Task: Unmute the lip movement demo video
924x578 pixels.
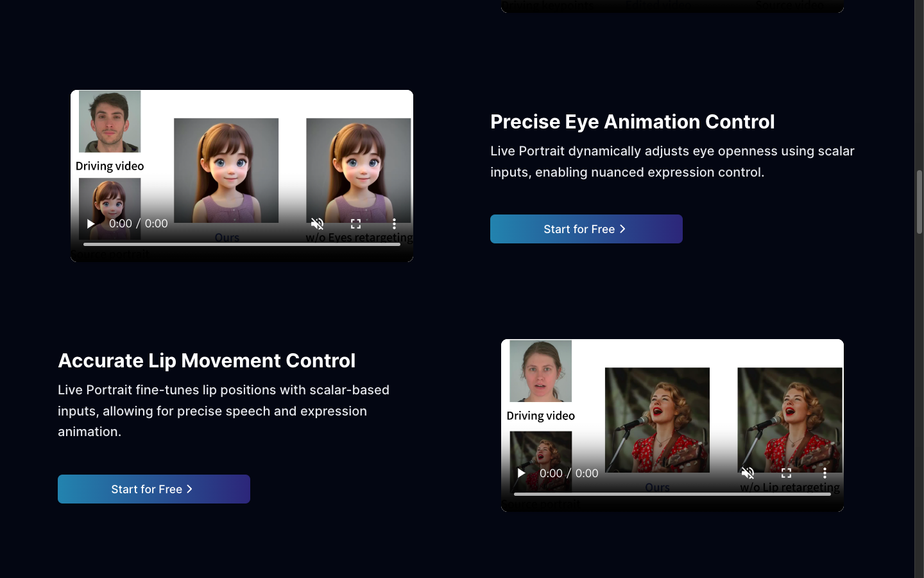Action: pyautogui.click(x=748, y=473)
